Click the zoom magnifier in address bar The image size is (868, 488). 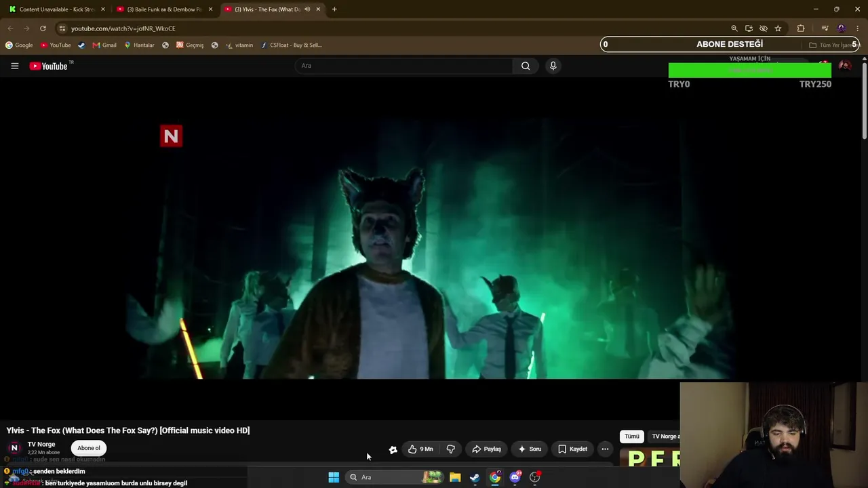pyautogui.click(x=734, y=28)
